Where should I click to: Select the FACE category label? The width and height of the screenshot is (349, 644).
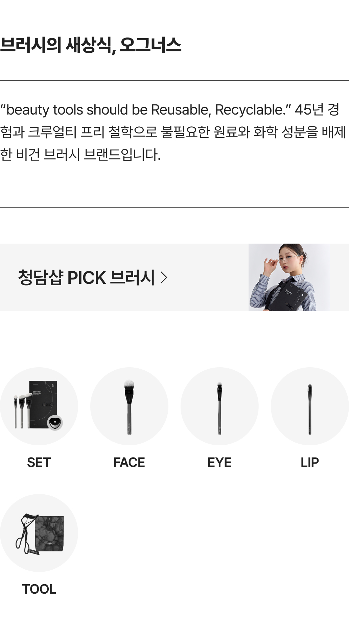129,462
